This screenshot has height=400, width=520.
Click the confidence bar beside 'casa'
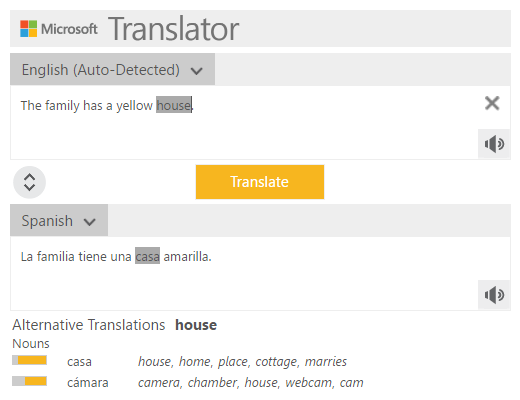pos(29,360)
